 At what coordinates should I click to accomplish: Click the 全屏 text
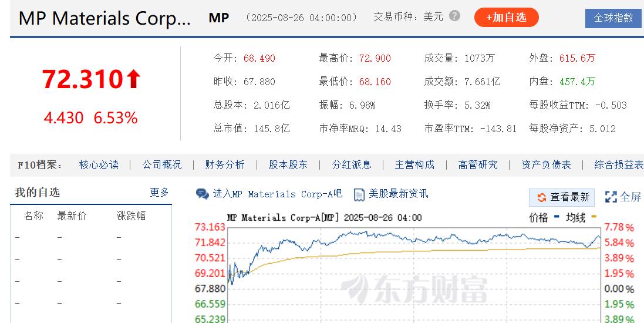(630, 197)
